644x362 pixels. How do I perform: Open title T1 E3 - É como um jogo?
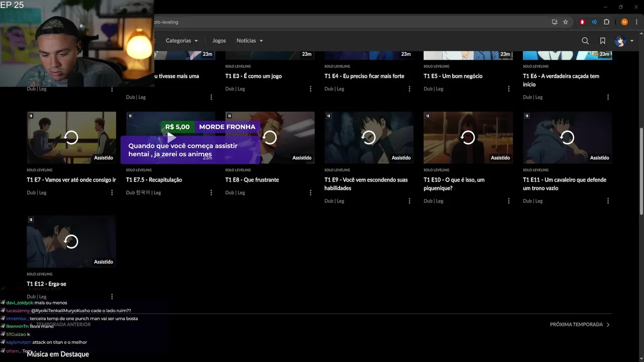click(x=254, y=76)
